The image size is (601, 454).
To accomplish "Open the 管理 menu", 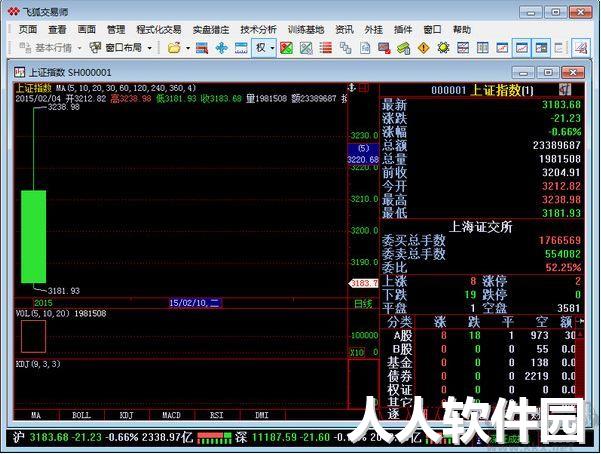I will click(x=116, y=30).
